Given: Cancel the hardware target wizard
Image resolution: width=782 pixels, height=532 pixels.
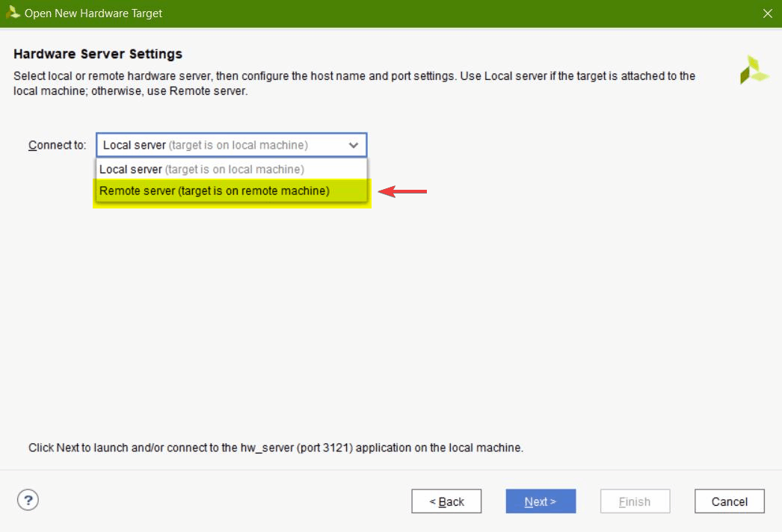Looking at the screenshot, I should click(729, 501).
